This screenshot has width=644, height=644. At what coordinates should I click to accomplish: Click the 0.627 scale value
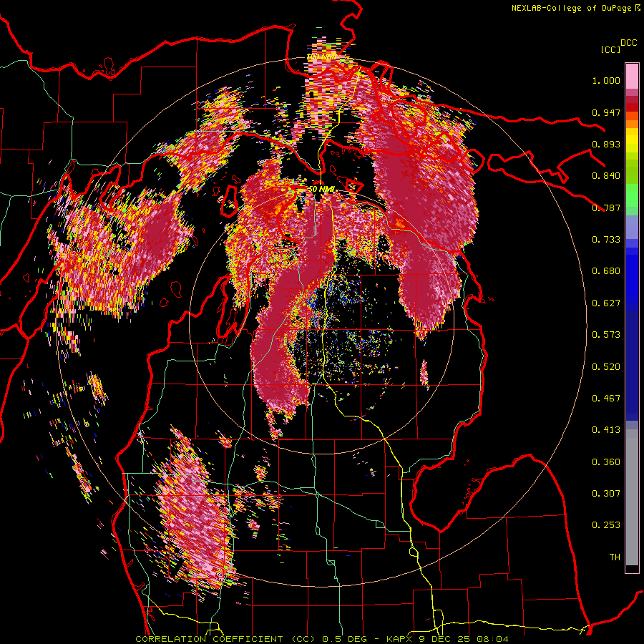coord(606,303)
